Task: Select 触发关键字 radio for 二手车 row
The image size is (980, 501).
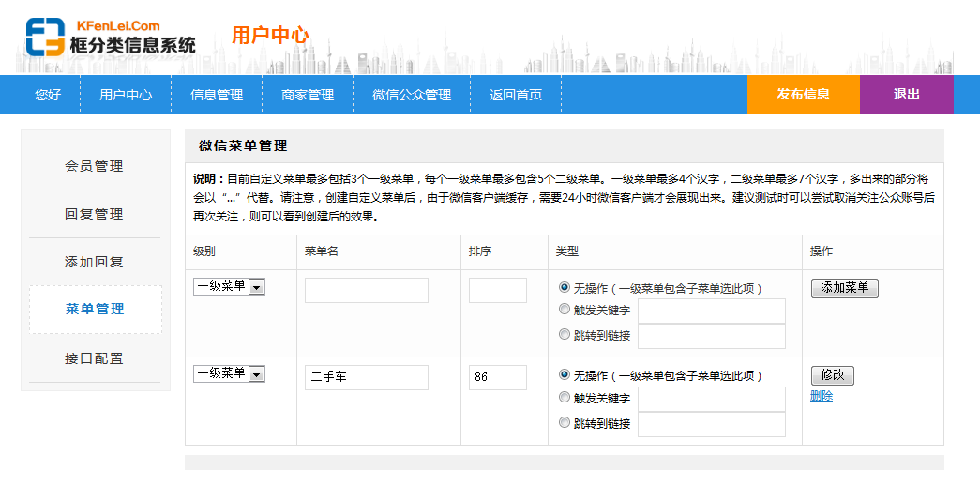Action: tap(565, 397)
